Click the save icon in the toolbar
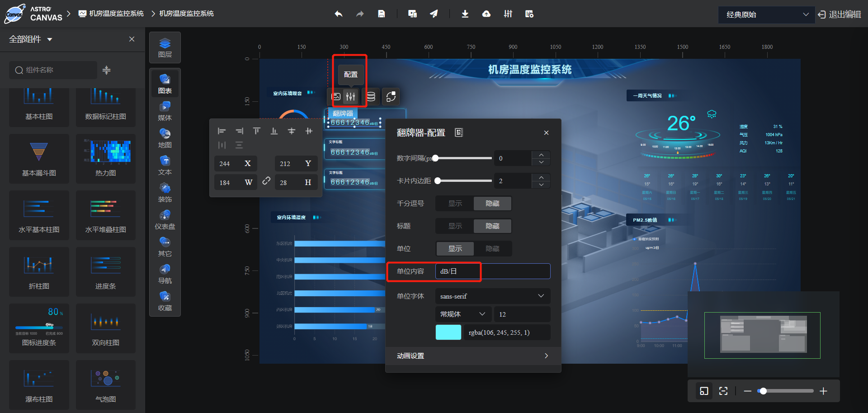Screen dimensions: 868x413 (381, 14)
